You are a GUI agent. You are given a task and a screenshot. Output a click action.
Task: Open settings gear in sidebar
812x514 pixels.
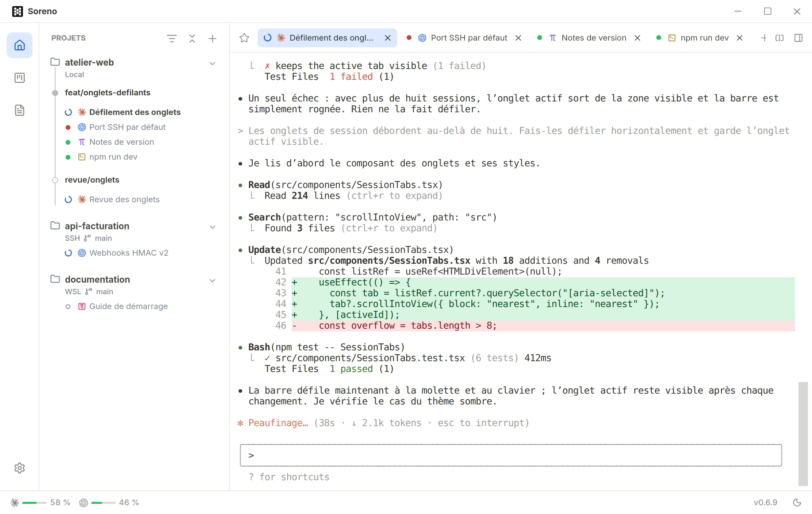[x=20, y=468]
